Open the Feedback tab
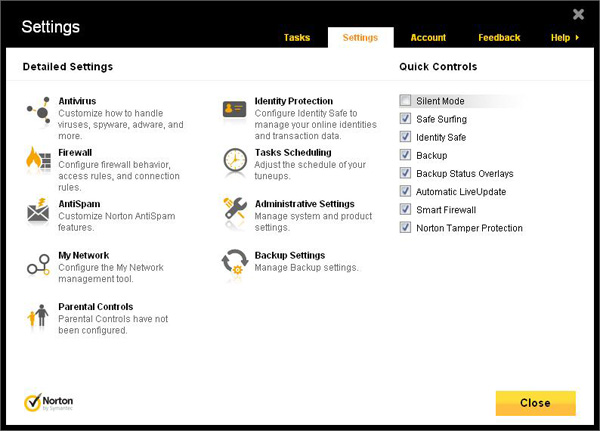This screenshot has width=600, height=431. 499,38
